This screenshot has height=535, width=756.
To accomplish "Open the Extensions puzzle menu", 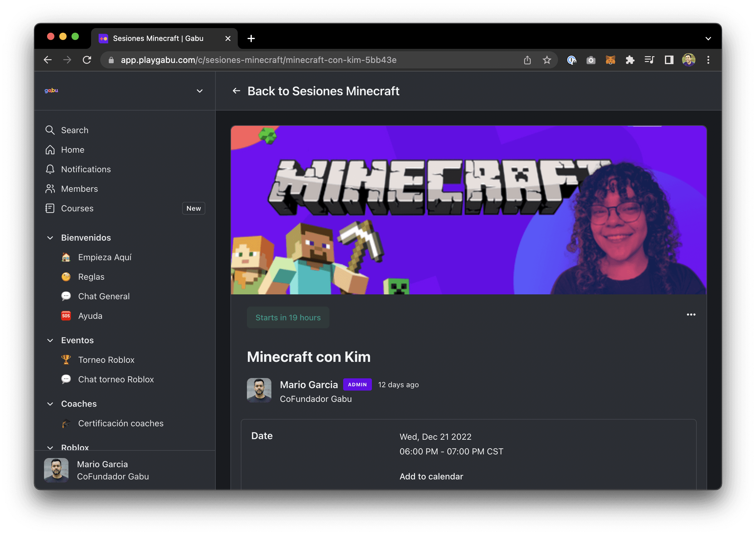I will [x=630, y=60].
